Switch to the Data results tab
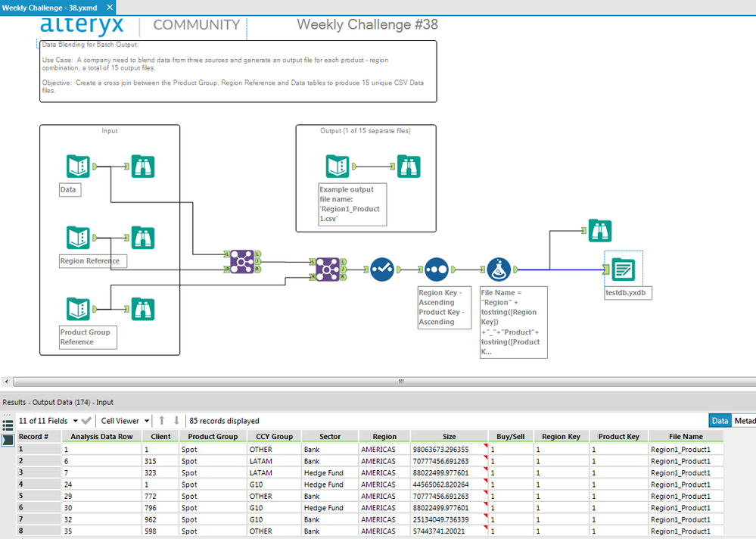The width and height of the screenshot is (756, 539). (720, 421)
